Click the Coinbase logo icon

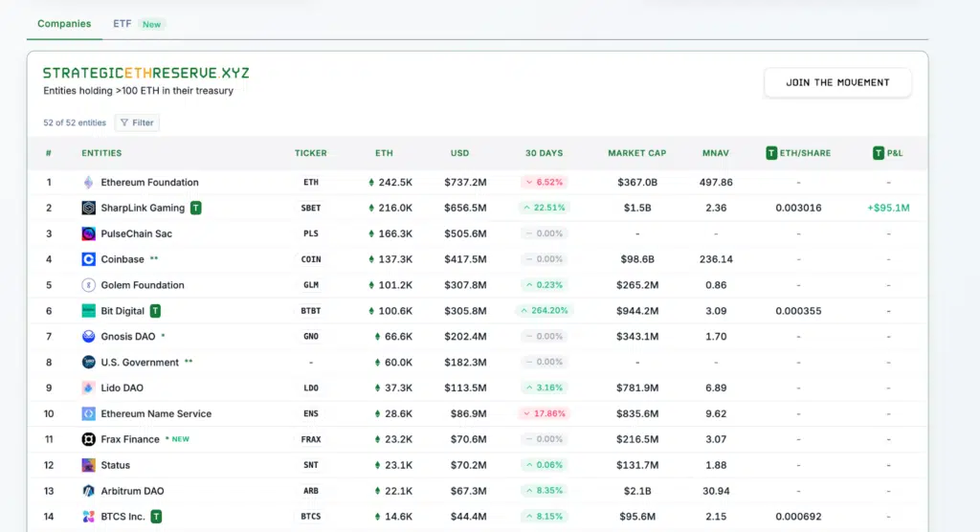(89, 259)
